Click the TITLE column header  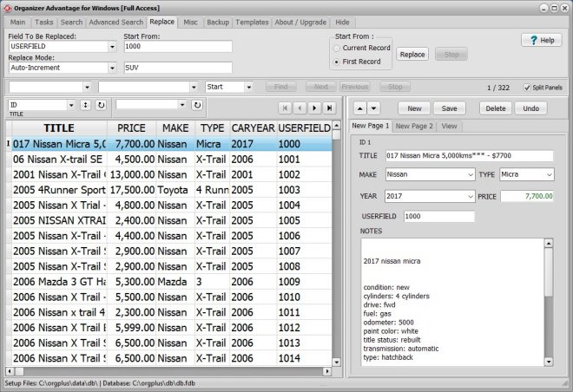[x=59, y=128]
